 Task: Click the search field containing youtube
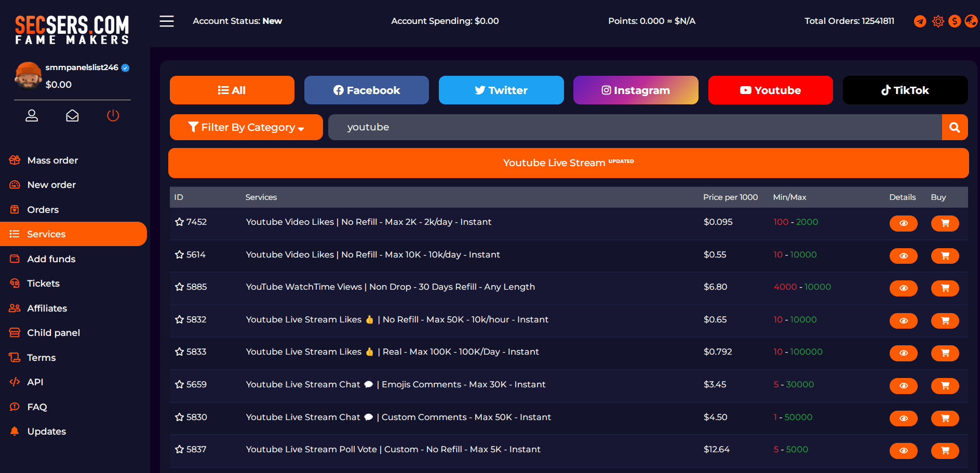(x=635, y=127)
